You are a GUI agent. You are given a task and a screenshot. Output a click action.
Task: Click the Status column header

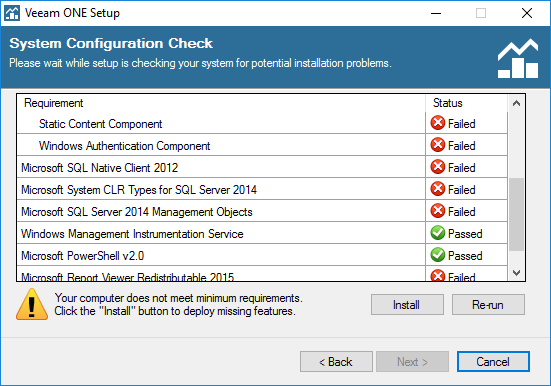click(466, 103)
